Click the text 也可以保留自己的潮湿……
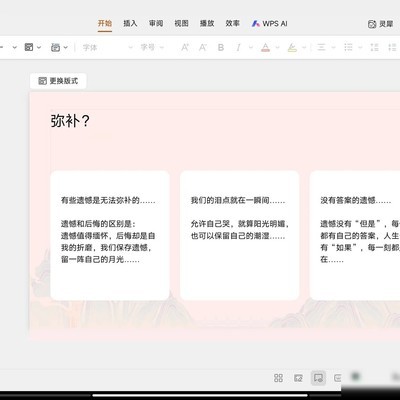Screen dimensions: 400x400 coord(238,236)
